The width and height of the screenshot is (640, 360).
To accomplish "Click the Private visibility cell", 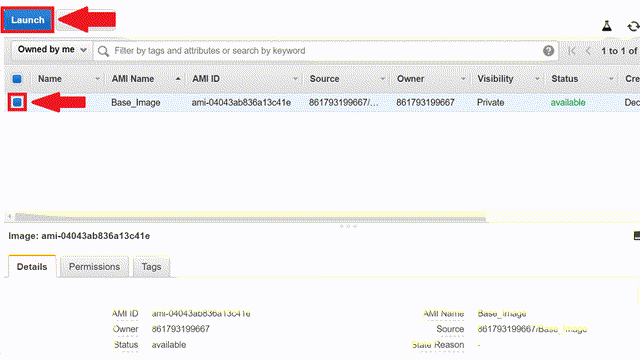I will pyautogui.click(x=490, y=102).
